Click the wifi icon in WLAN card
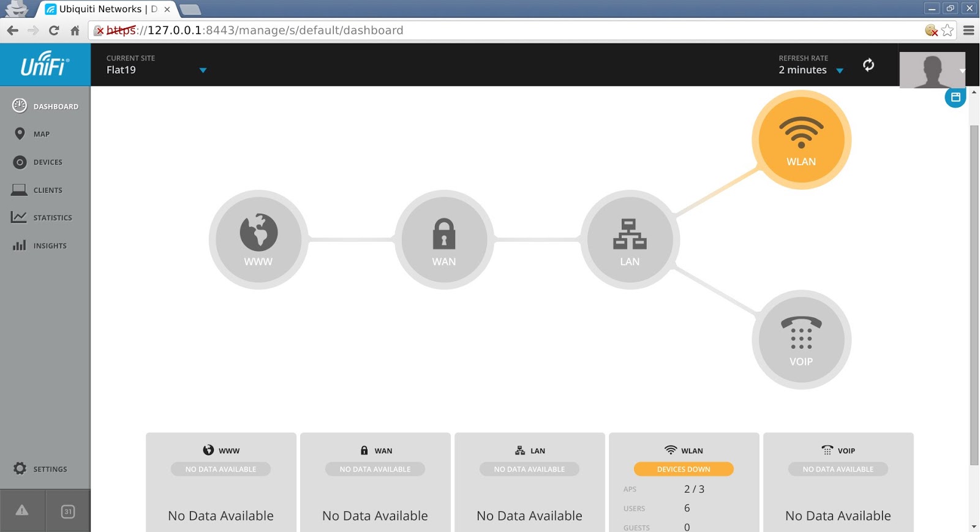This screenshot has width=980, height=532. coord(671,450)
